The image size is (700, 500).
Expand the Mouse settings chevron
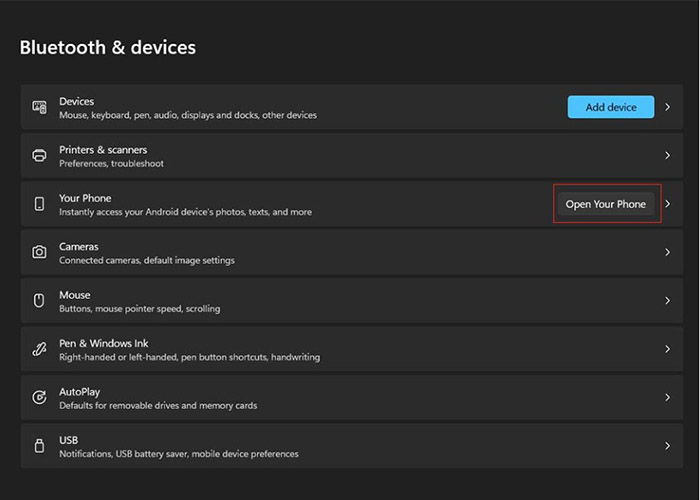(x=667, y=300)
